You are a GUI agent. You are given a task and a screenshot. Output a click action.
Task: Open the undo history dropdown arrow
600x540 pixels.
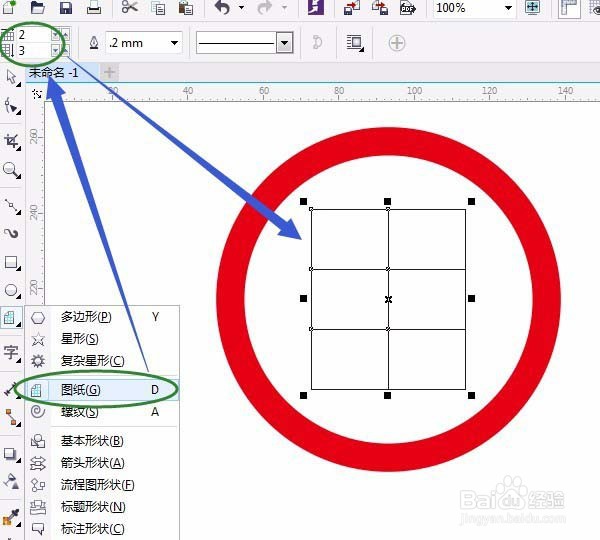point(241,7)
